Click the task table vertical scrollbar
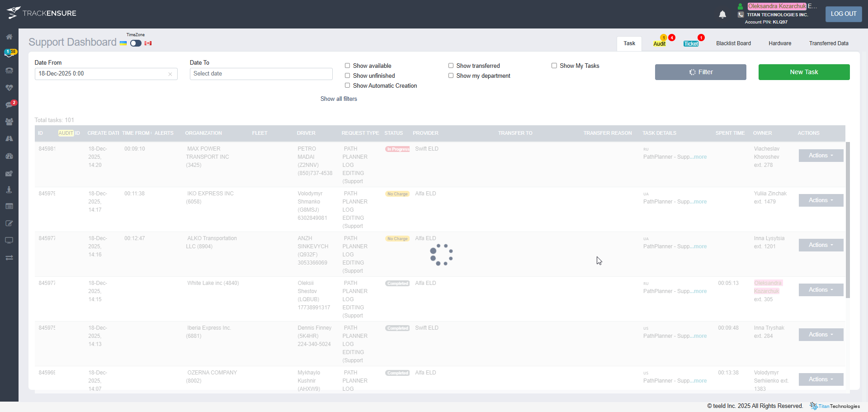The image size is (868, 412). 848,220
